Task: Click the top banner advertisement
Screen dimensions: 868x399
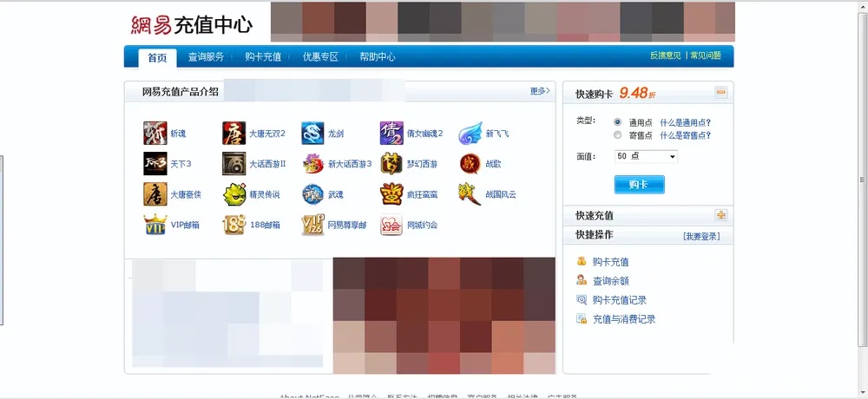Action: coord(503,22)
